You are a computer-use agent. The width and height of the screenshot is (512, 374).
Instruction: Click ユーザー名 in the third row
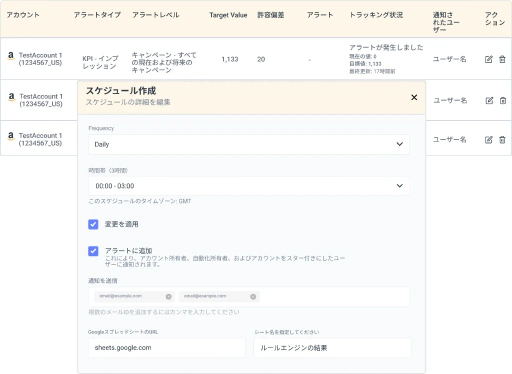pyautogui.click(x=449, y=140)
